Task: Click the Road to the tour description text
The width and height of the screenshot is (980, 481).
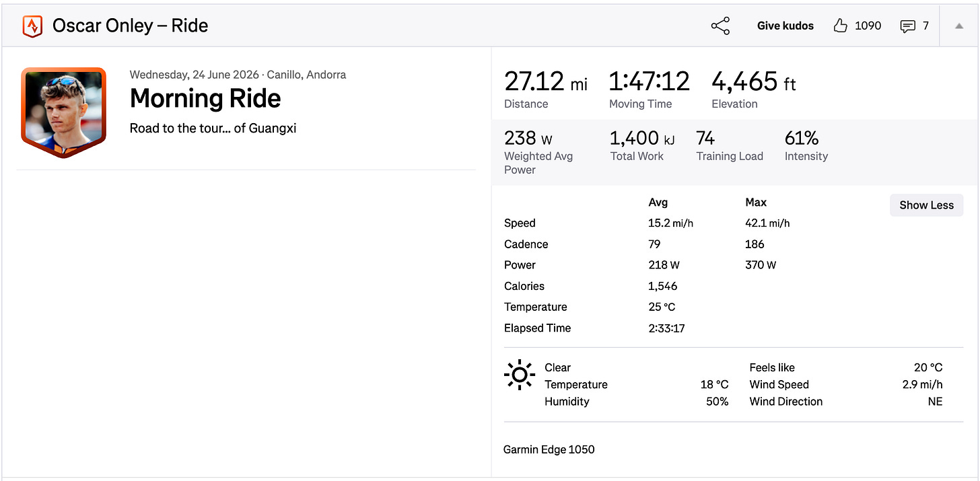Action: point(213,128)
